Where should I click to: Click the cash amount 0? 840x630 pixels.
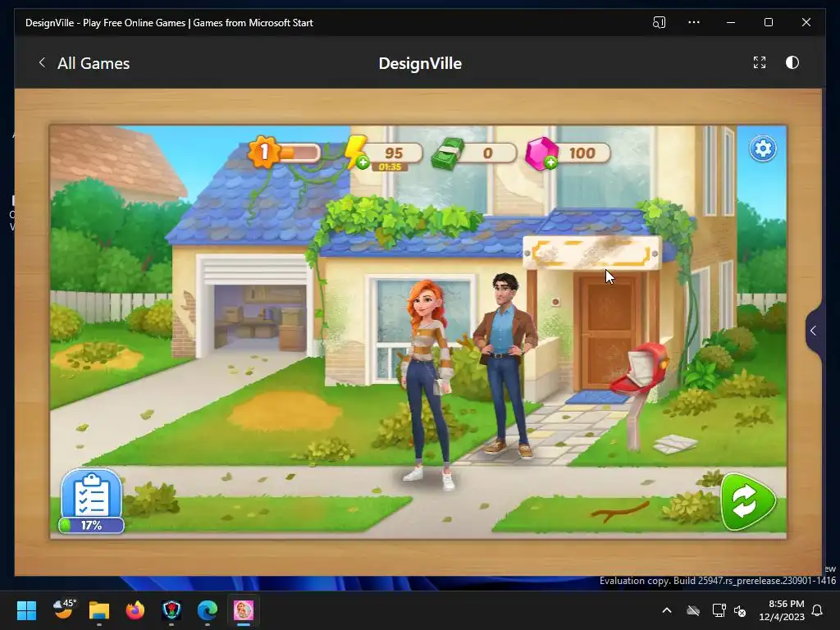point(487,153)
